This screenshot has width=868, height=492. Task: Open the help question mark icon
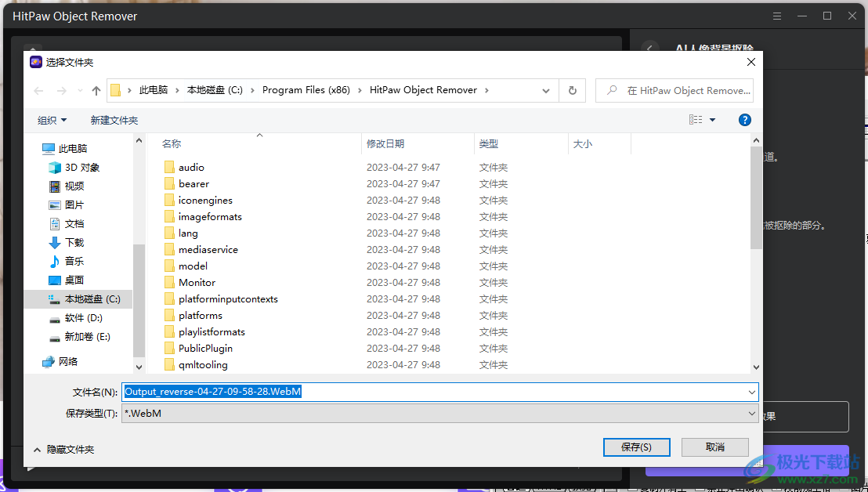click(x=745, y=120)
